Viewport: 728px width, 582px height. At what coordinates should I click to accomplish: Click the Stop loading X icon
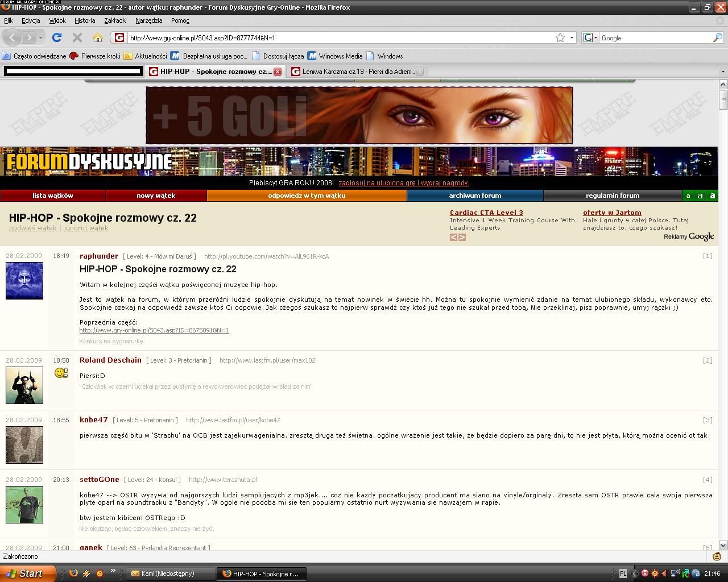point(77,38)
